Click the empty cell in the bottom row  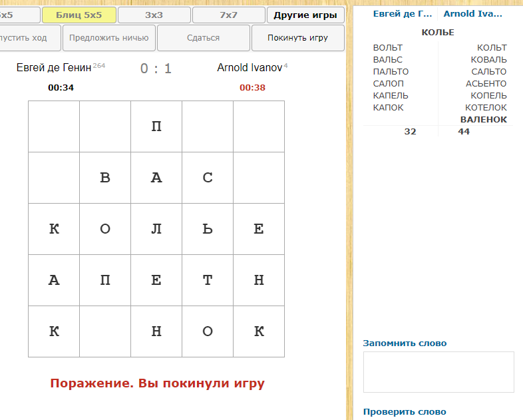click(x=105, y=331)
